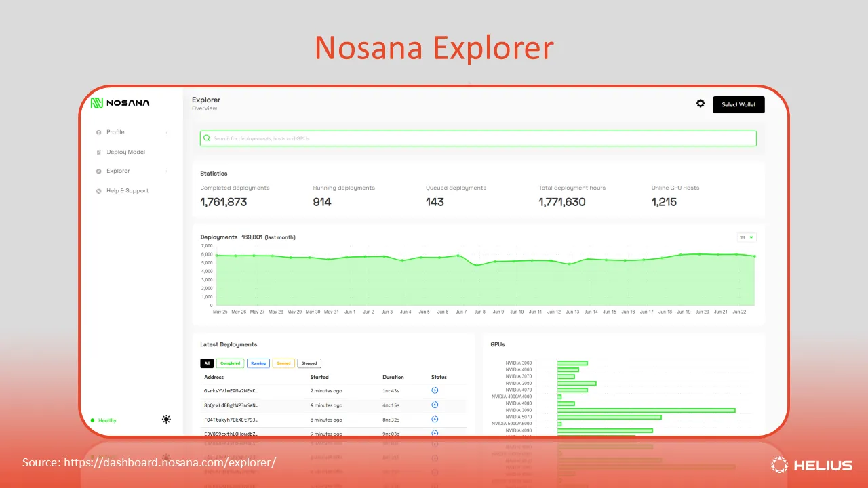Open Help & Support in the sidebar
This screenshot has width=868, height=488.
click(127, 191)
